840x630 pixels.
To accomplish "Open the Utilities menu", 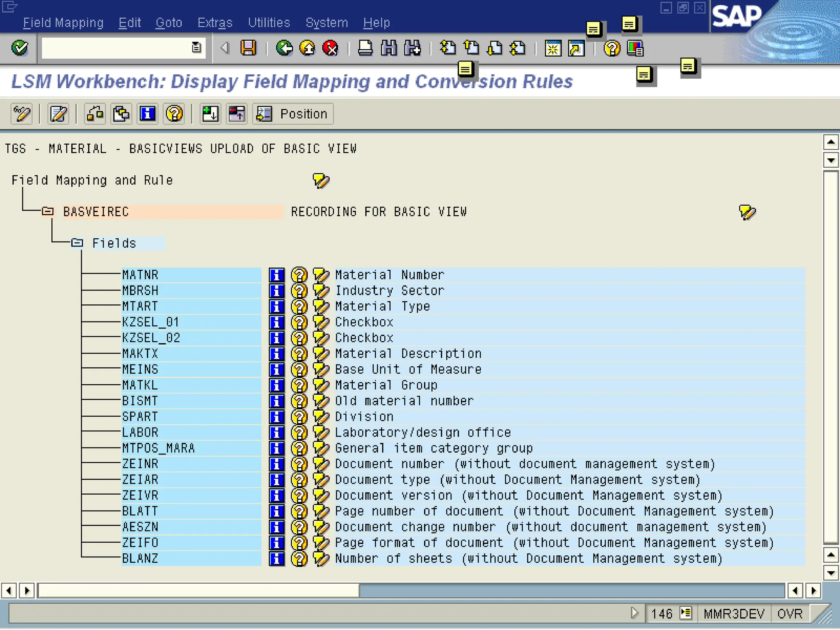I will (x=269, y=23).
